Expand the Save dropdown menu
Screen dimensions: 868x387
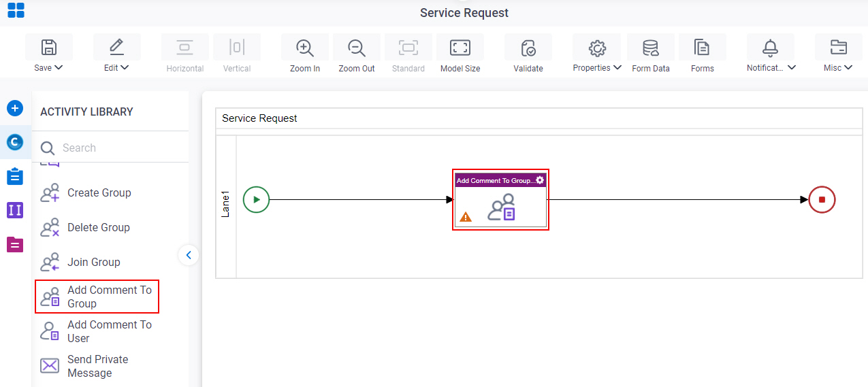point(48,67)
